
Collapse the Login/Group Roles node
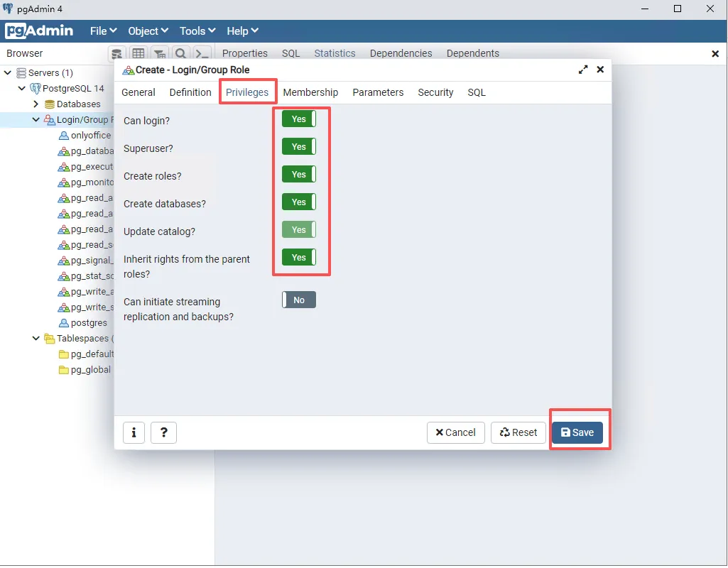click(x=36, y=120)
